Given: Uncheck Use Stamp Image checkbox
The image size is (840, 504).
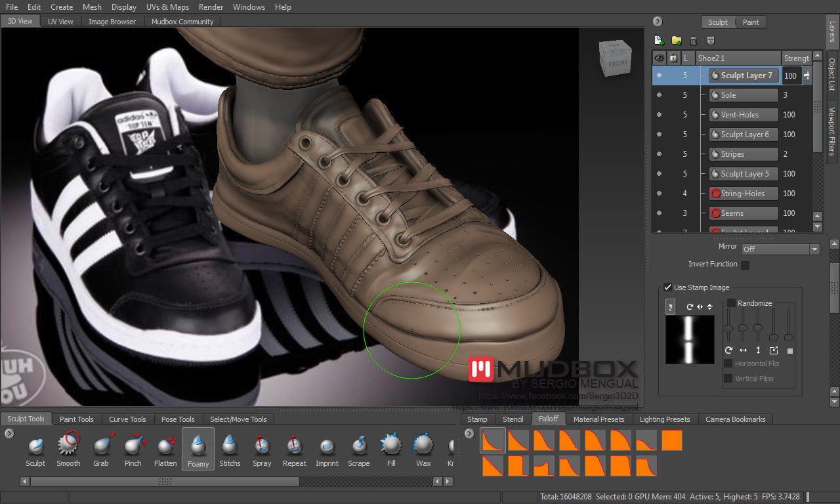Looking at the screenshot, I should click(667, 287).
